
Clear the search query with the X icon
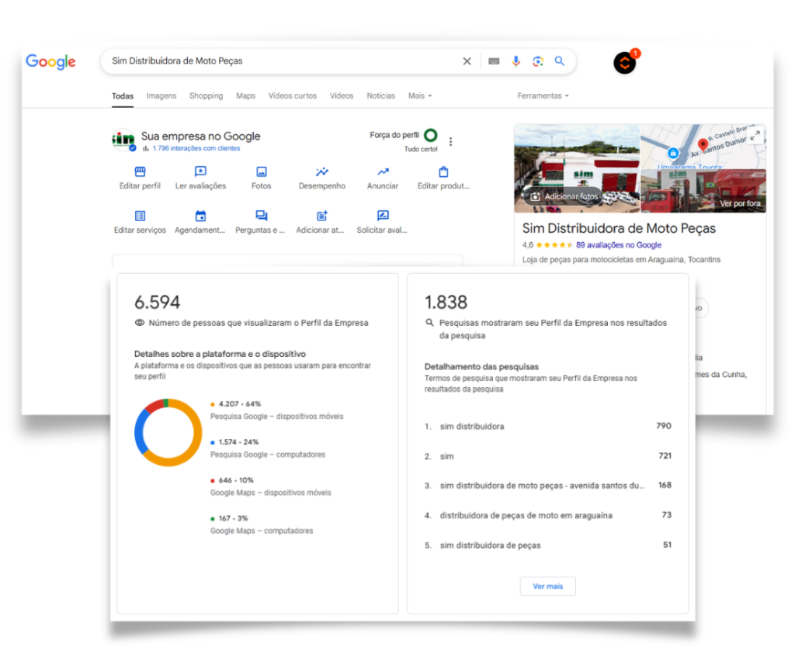467,61
